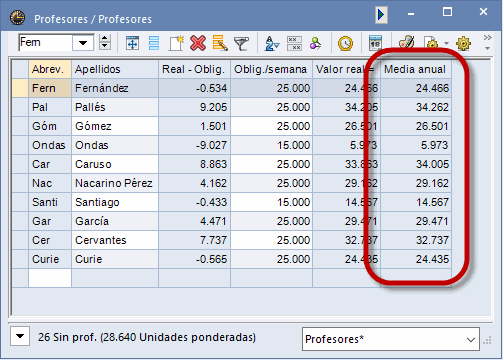This screenshot has width=503, height=360.
Task: Click the XX lock fields icon
Action: (294, 44)
